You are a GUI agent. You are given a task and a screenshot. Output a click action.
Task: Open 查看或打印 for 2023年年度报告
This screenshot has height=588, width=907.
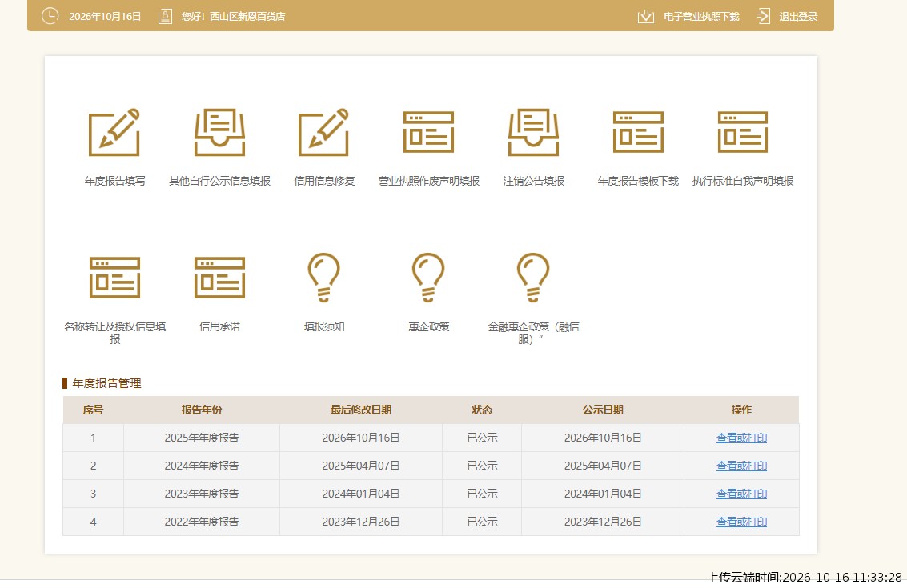(741, 494)
